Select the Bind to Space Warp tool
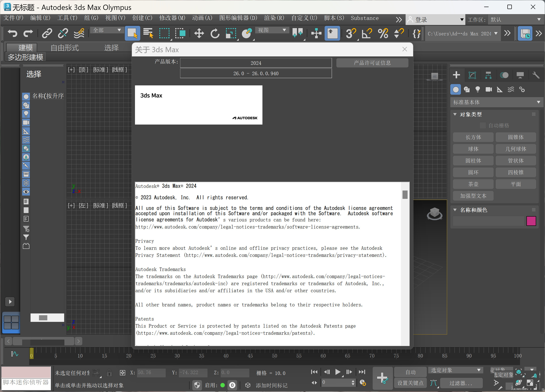 [x=79, y=33]
